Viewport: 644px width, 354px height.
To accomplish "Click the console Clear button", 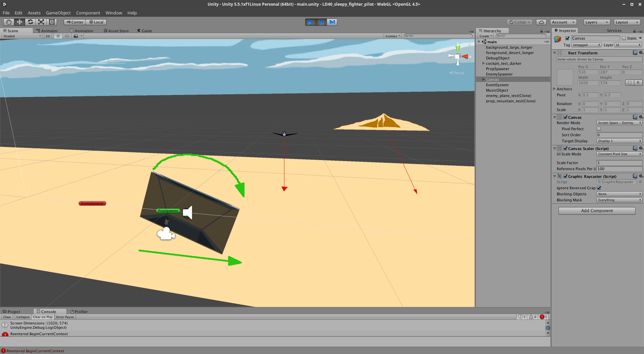I will point(7,317).
